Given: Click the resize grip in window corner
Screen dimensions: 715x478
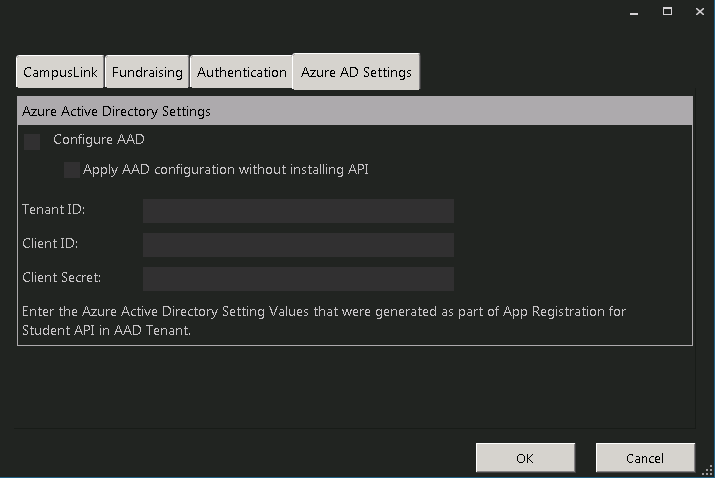Looking at the screenshot, I should [707, 471].
